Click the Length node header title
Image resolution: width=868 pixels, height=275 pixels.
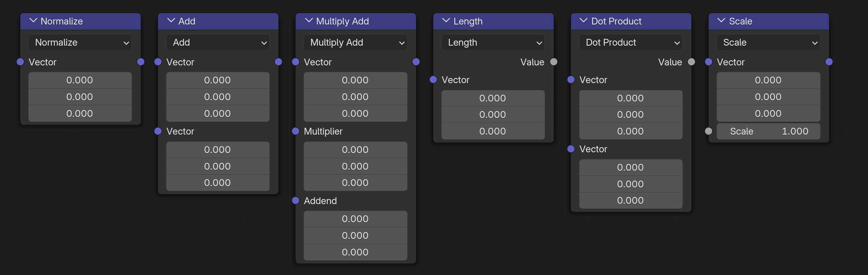click(468, 21)
